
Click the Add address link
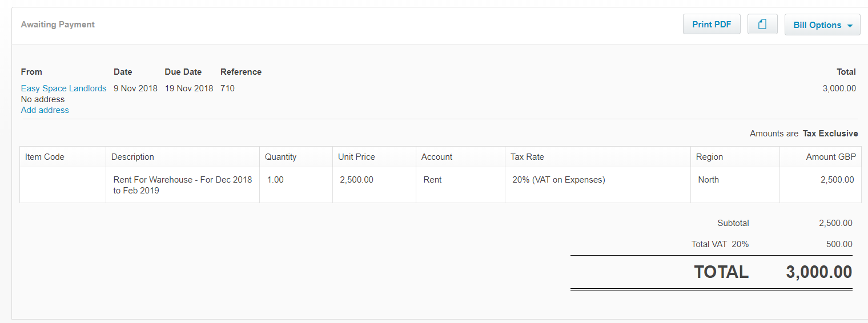coord(45,110)
